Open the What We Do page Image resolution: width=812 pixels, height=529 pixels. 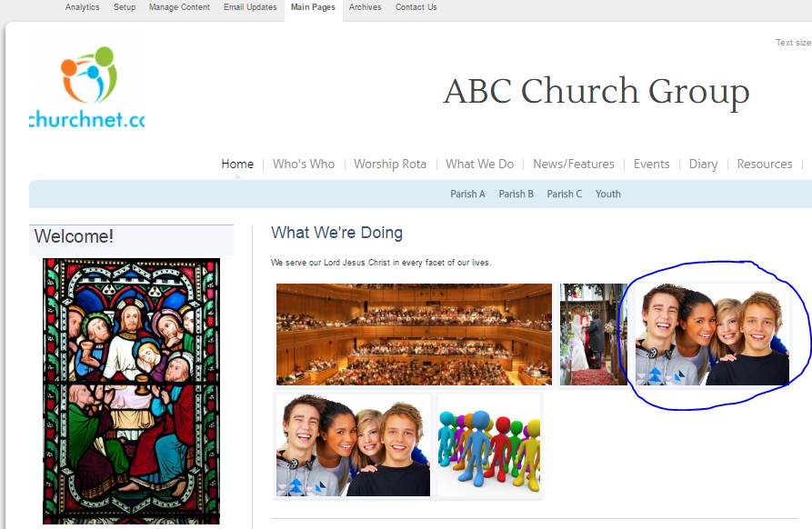point(480,164)
